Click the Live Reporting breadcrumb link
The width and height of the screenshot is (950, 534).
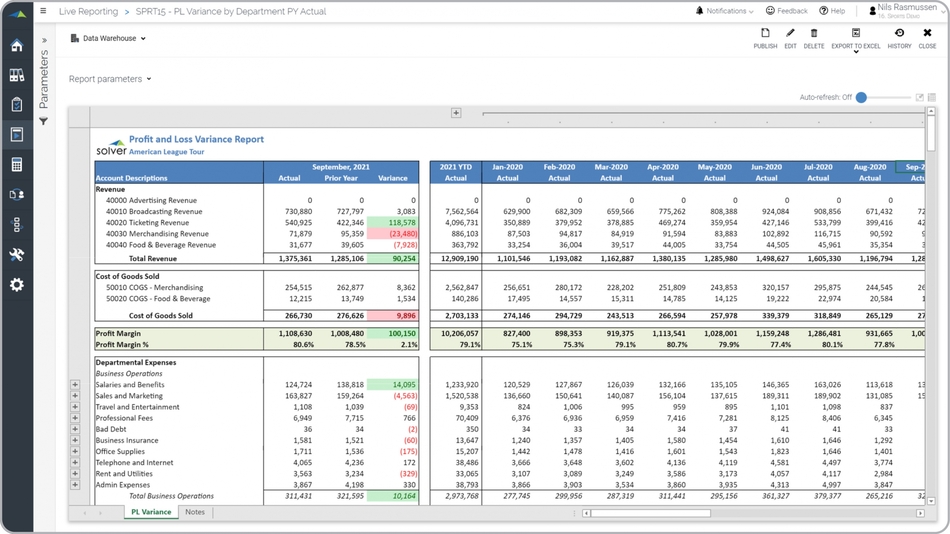[88, 12]
